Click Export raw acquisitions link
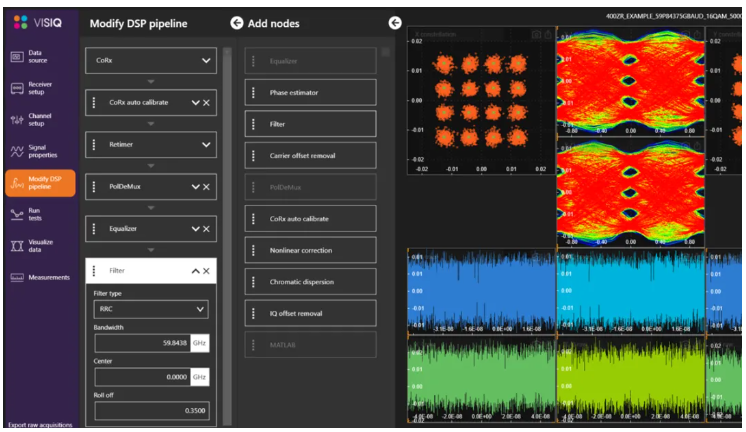The width and height of the screenshot is (746, 432). (40, 425)
